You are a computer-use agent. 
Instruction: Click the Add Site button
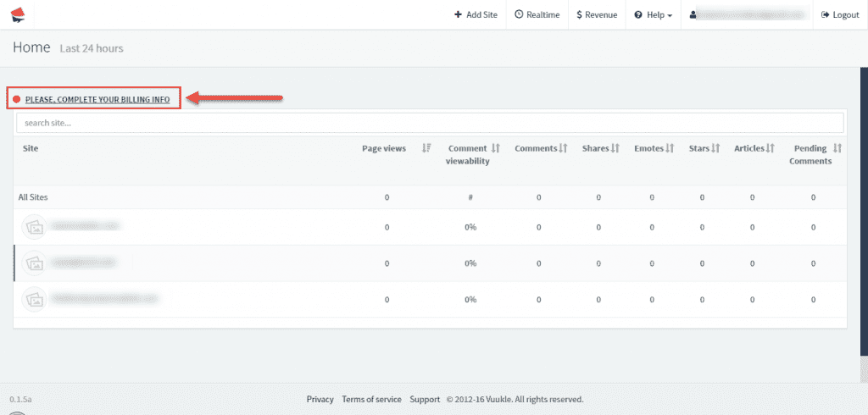click(x=476, y=15)
